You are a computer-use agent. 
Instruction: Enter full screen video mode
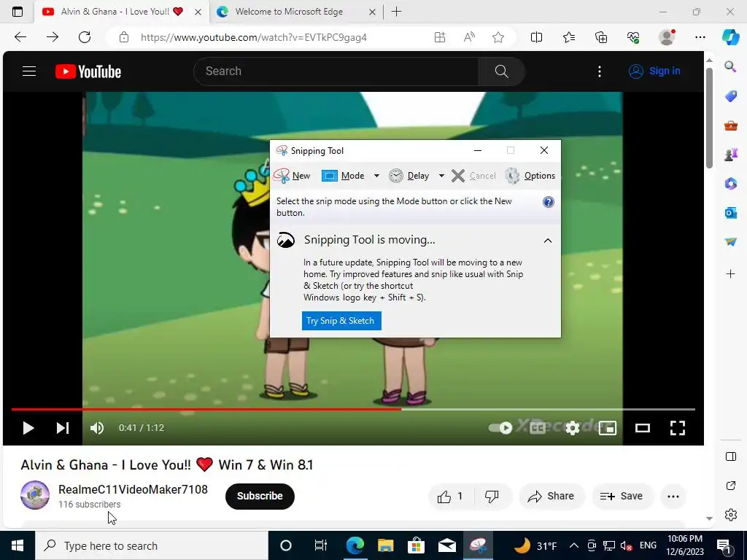coord(678,428)
